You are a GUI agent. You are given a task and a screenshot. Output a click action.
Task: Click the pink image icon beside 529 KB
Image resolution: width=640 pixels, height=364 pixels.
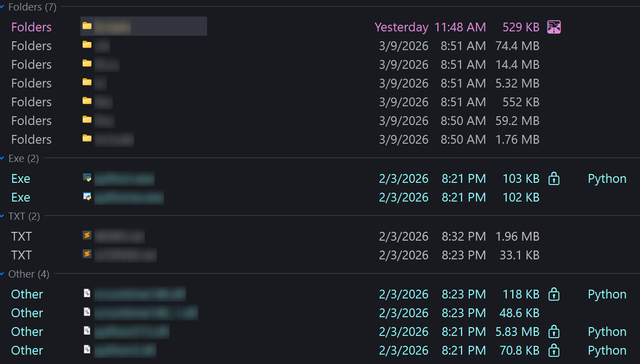[x=554, y=27]
